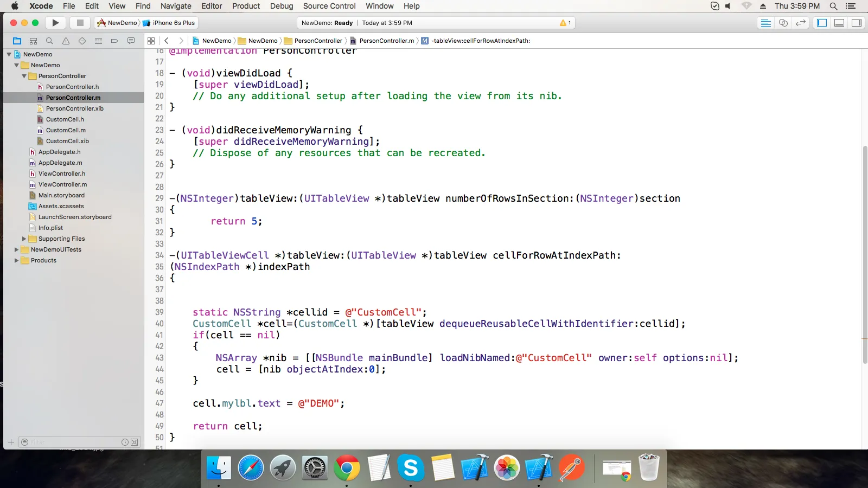Open the Symbol navigator
The width and height of the screenshot is (868, 488).
[33, 41]
